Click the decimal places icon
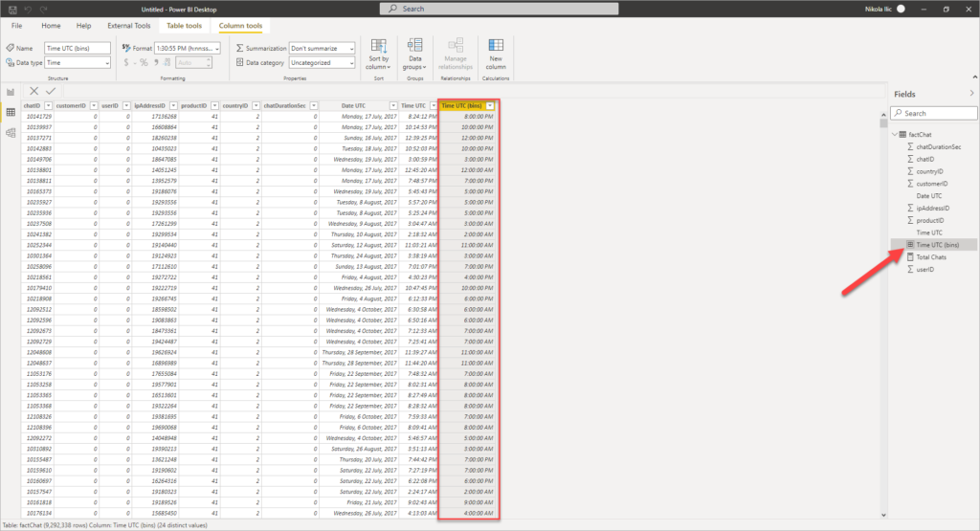 tap(167, 62)
